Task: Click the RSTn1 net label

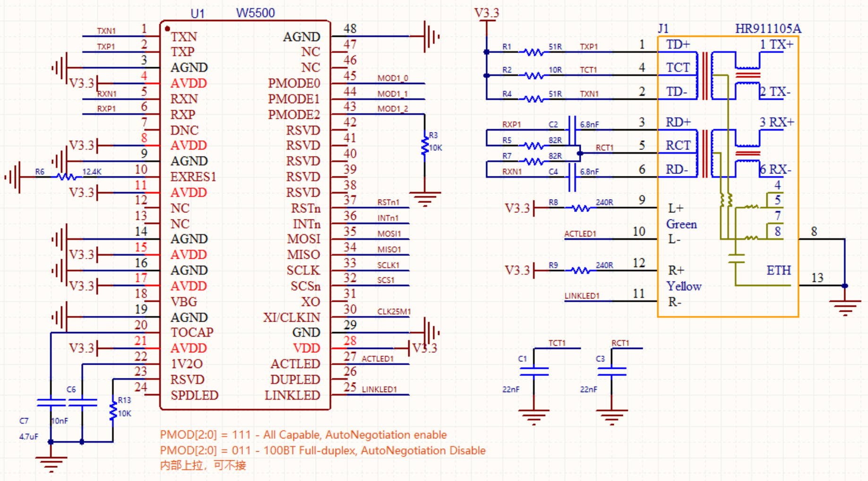Action: coord(388,202)
